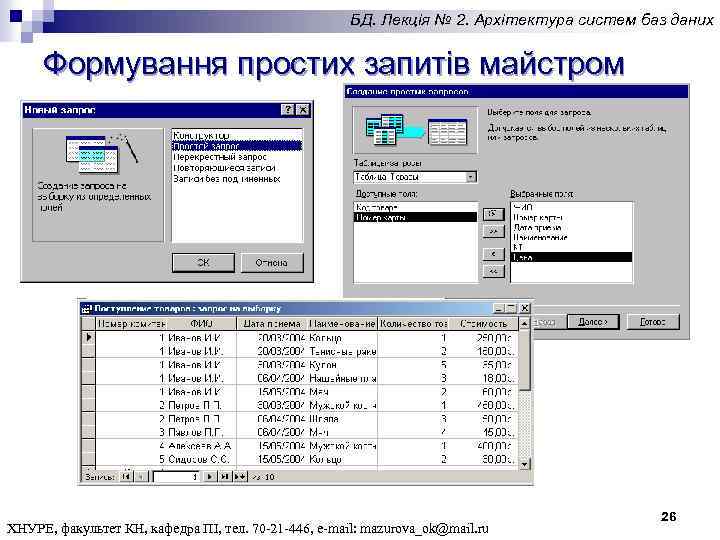Click the 'ФИО' column header in the results table
This screenshot has width=720, height=540.
201,324
